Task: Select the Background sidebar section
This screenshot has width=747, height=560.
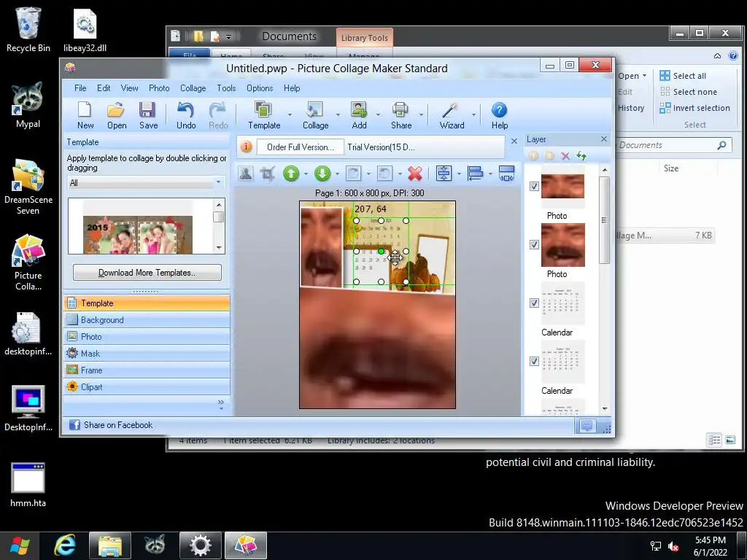Action: click(x=146, y=320)
